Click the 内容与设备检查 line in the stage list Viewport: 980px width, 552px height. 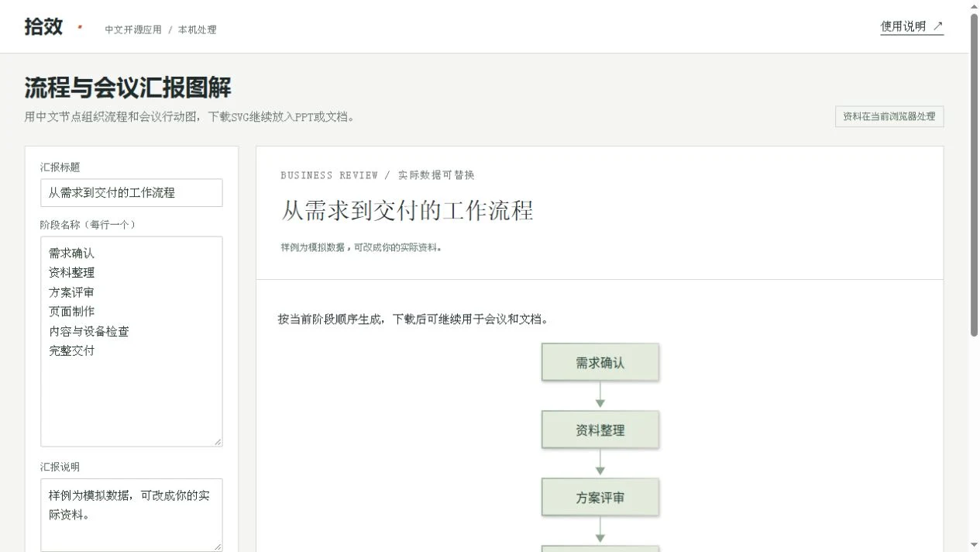(x=89, y=331)
